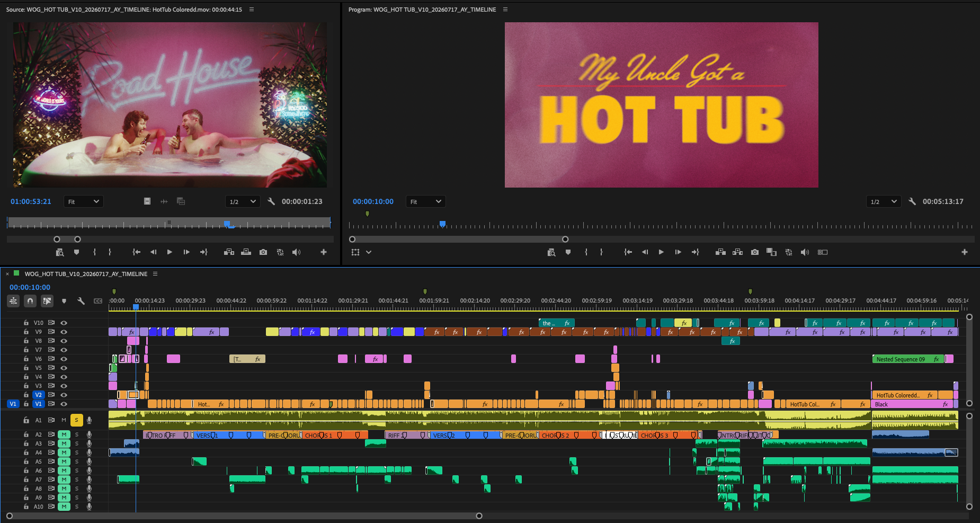Viewport: 980px width, 523px height.
Task: Mark Out point in the Source monitor
Action: pyautogui.click(x=110, y=252)
